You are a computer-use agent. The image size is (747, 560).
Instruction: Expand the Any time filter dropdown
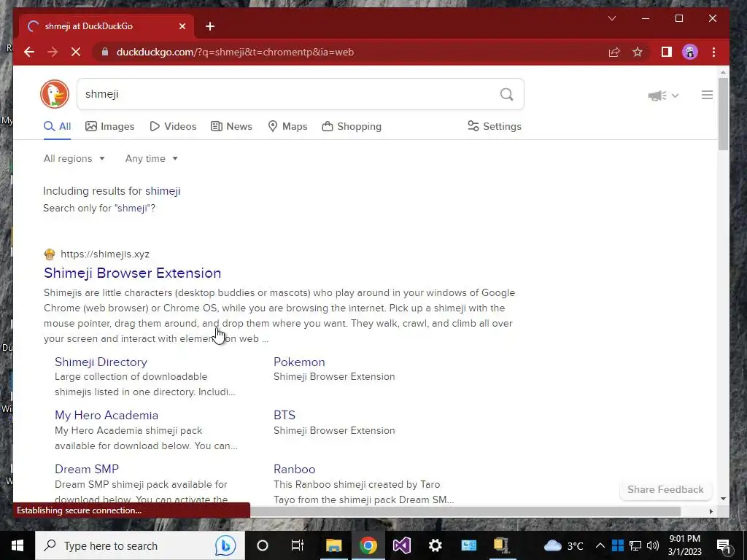(152, 158)
